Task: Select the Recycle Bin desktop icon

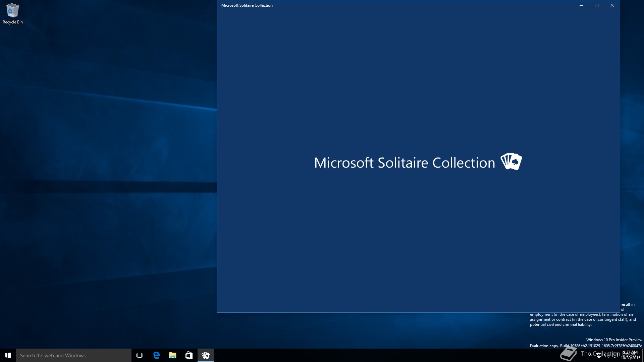Action: point(13,14)
